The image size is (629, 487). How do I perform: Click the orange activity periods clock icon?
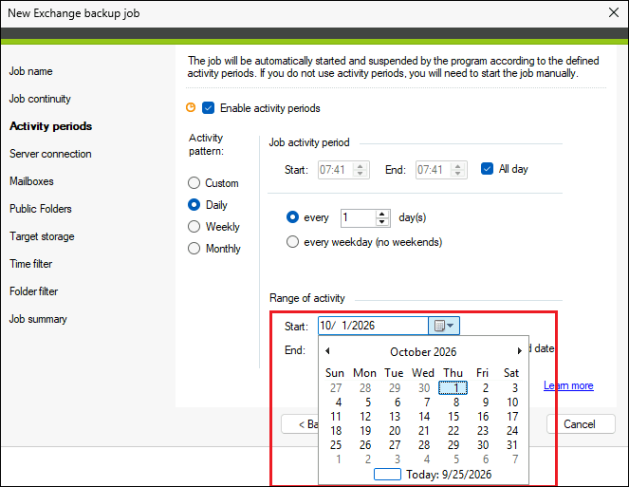pos(191,108)
